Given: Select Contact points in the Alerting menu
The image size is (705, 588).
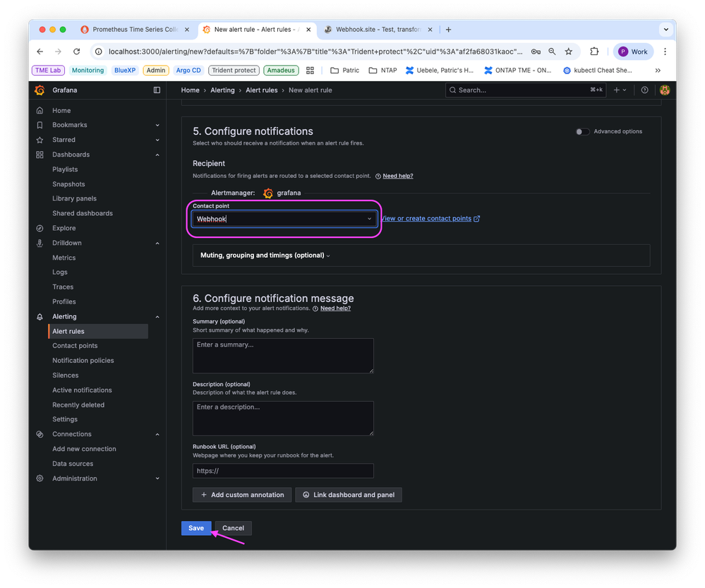Looking at the screenshot, I should [73, 345].
